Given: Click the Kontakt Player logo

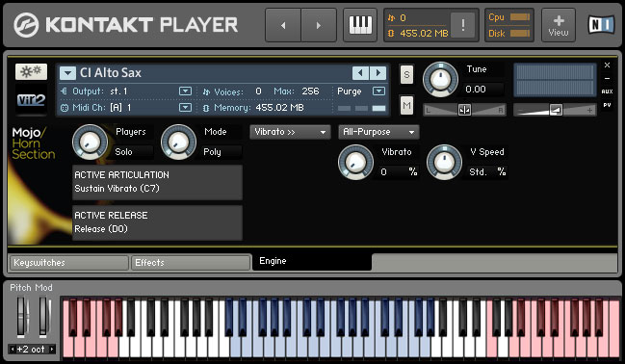Looking at the screenshot, I should click(125, 25).
